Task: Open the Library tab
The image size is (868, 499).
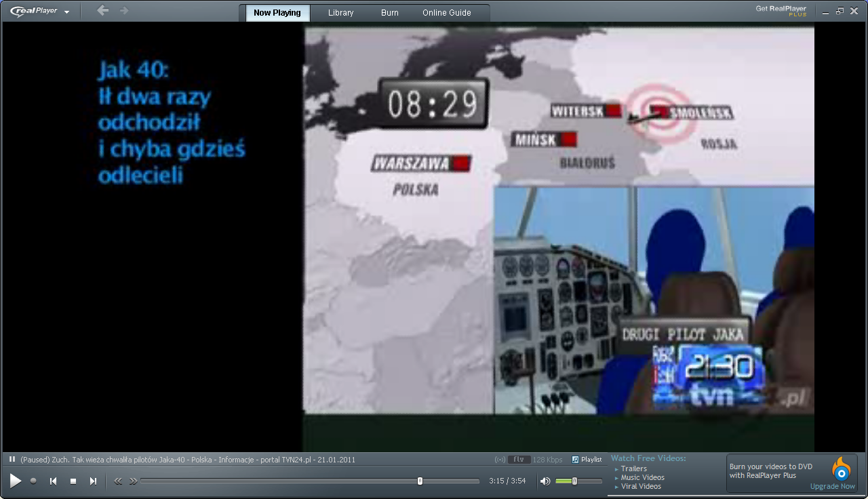Action: click(341, 13)
